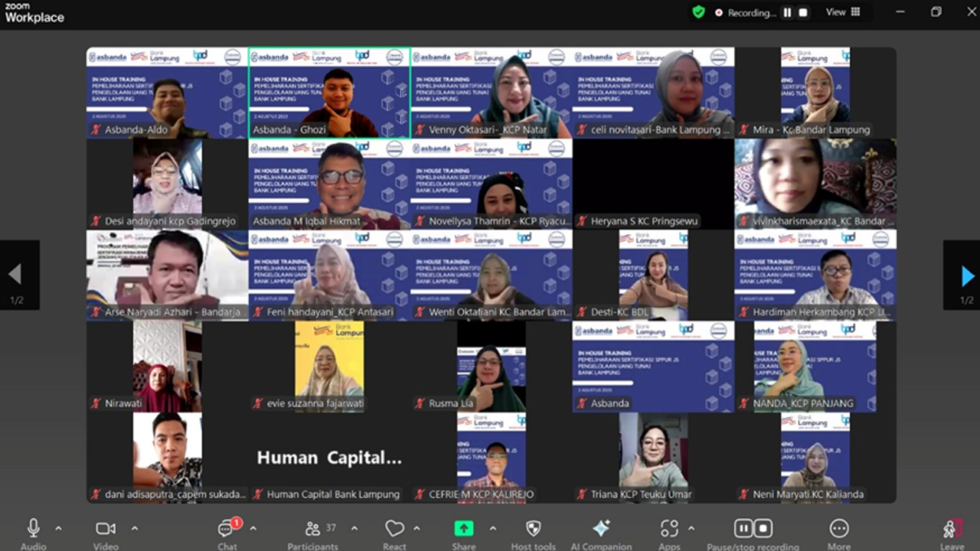Leave the meeting
Image resolution: width=980 pixels, height=551 pixels.
click(952, 530)
